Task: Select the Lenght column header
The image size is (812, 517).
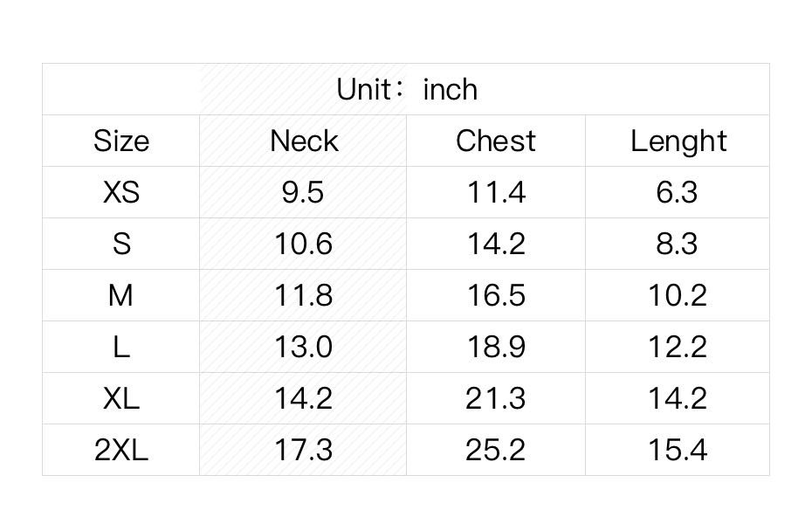Action: [x=678, y=141]
